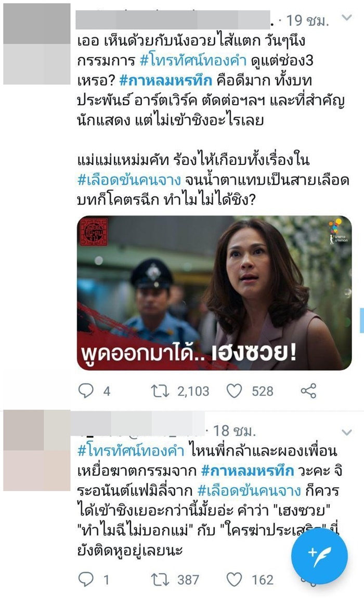This screenshot has width=364, height=598.
Task: Open the first tweet author's profile avatar
Action: (37, 44)
